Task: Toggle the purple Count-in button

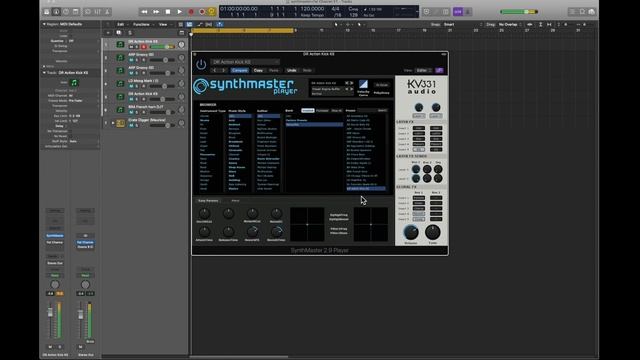Action: [x=458, y=12]
